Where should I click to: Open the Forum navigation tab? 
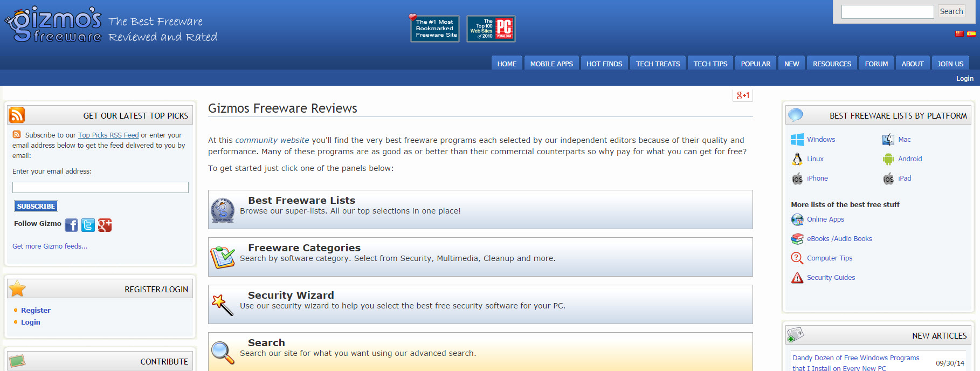click(x=876, y=64)
